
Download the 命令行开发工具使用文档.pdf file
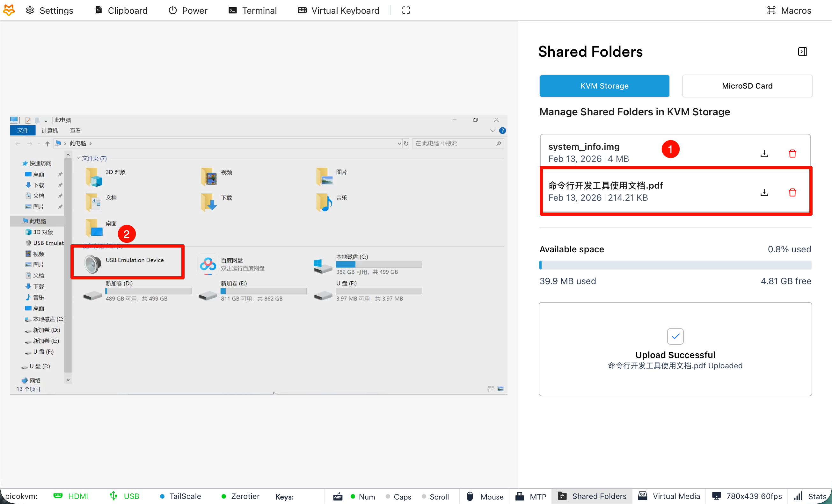764,193
